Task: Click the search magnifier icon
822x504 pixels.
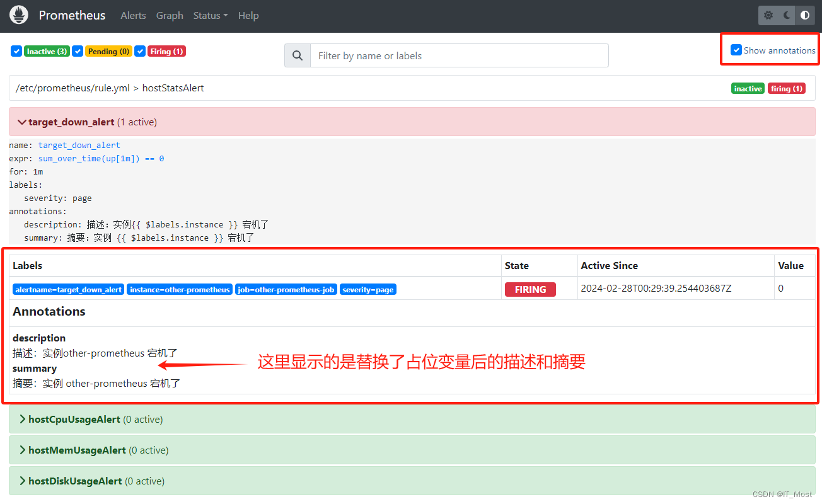Action: 298,55
